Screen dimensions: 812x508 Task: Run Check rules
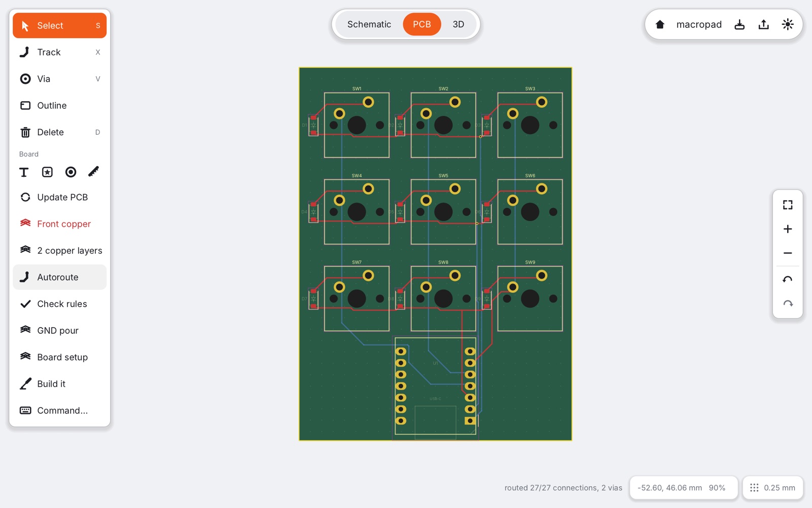pos(59,304)
